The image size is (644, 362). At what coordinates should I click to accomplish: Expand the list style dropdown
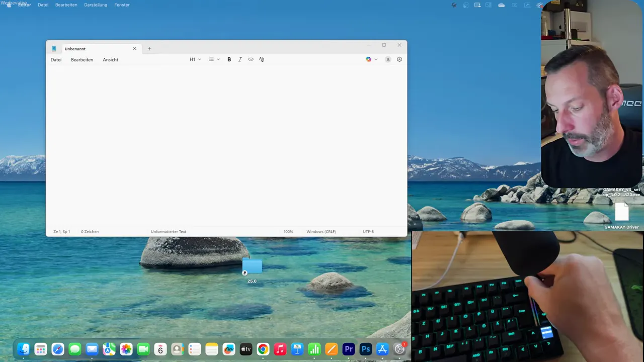[x=214, y=59]
